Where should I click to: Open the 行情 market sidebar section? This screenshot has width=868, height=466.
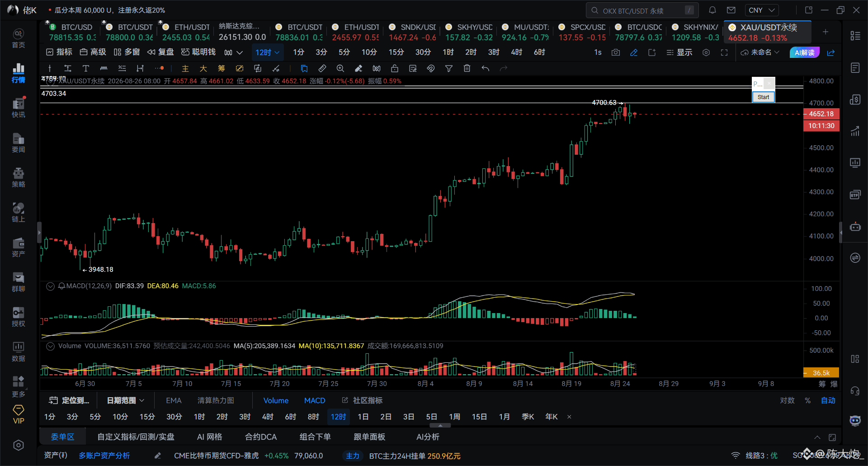(x=18, y=73)
